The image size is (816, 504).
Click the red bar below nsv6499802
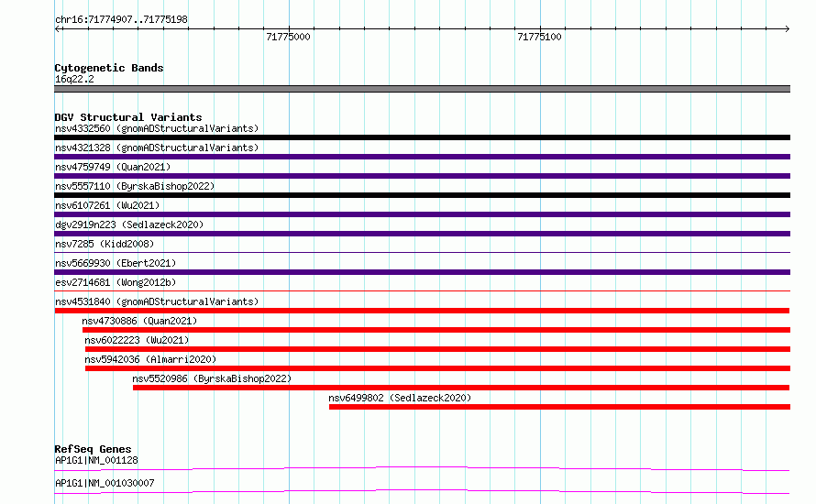(x=559, y=407)
